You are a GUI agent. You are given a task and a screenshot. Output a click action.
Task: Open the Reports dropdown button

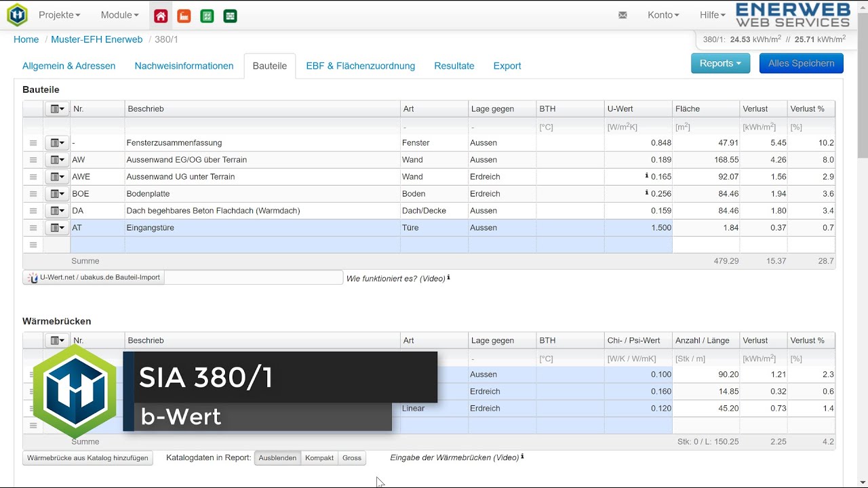pyautogui.click(x=720, y=63)
